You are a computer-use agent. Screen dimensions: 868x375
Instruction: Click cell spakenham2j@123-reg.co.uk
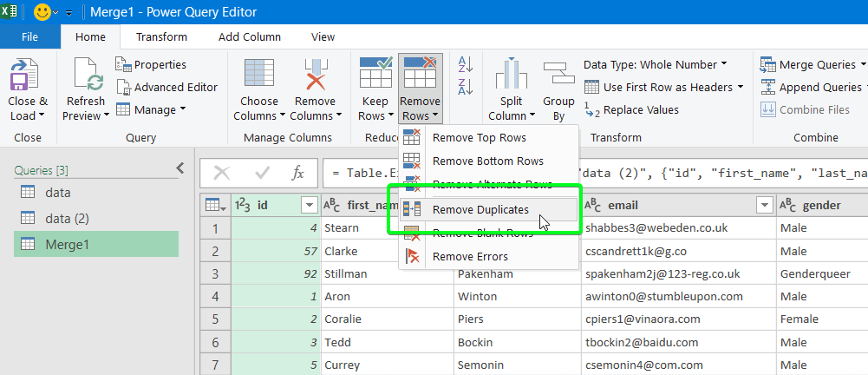point(679,273)
